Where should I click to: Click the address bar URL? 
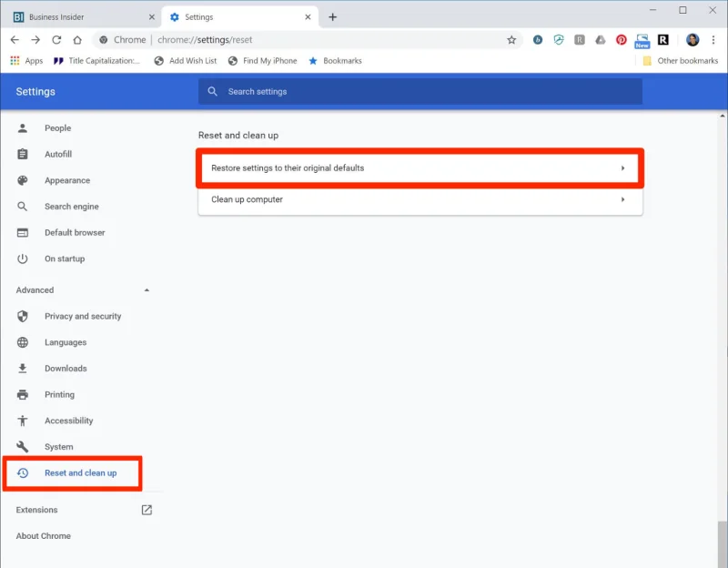click(205, 40)
